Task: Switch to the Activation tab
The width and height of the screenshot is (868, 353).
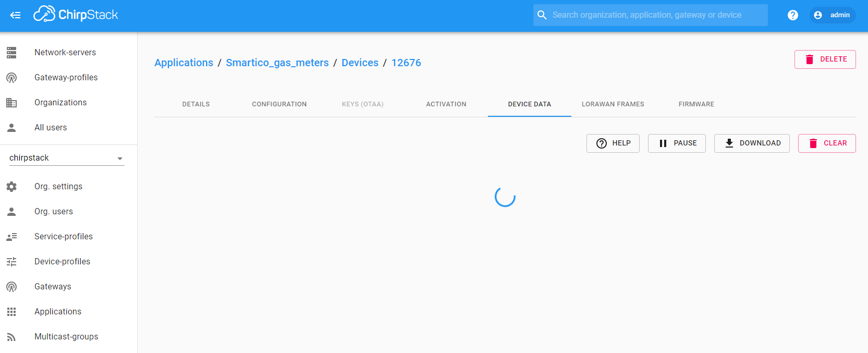Action: tap(446, 104)
